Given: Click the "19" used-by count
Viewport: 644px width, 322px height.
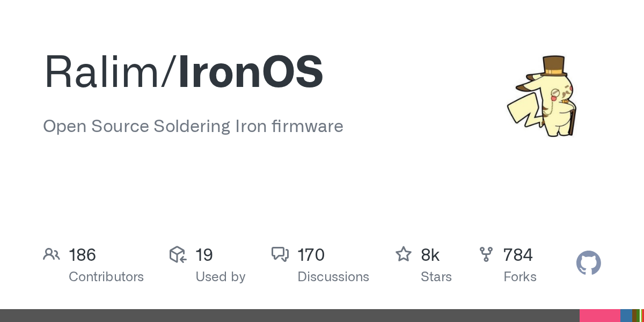Looking at the screenshot, I should 204,255.
